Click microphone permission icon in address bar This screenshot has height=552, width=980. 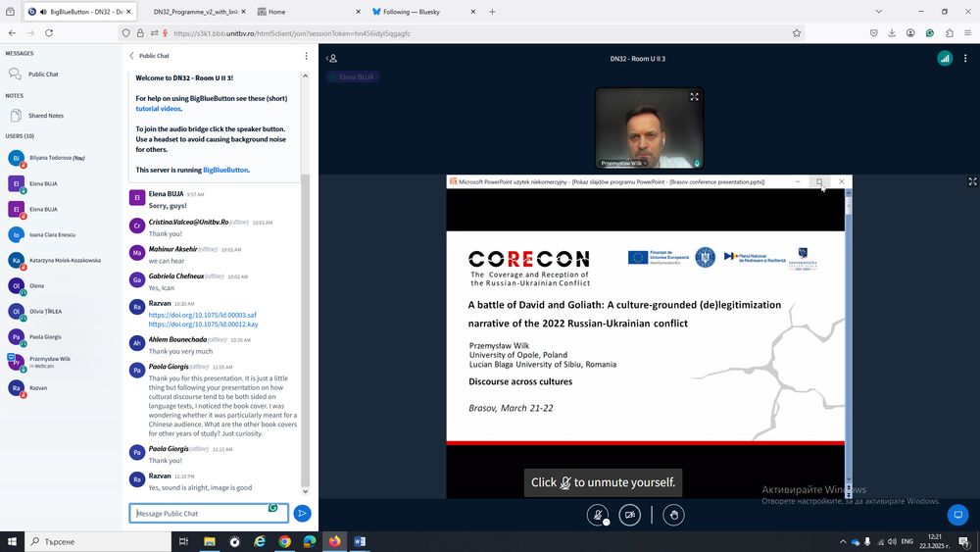point(166,33)
